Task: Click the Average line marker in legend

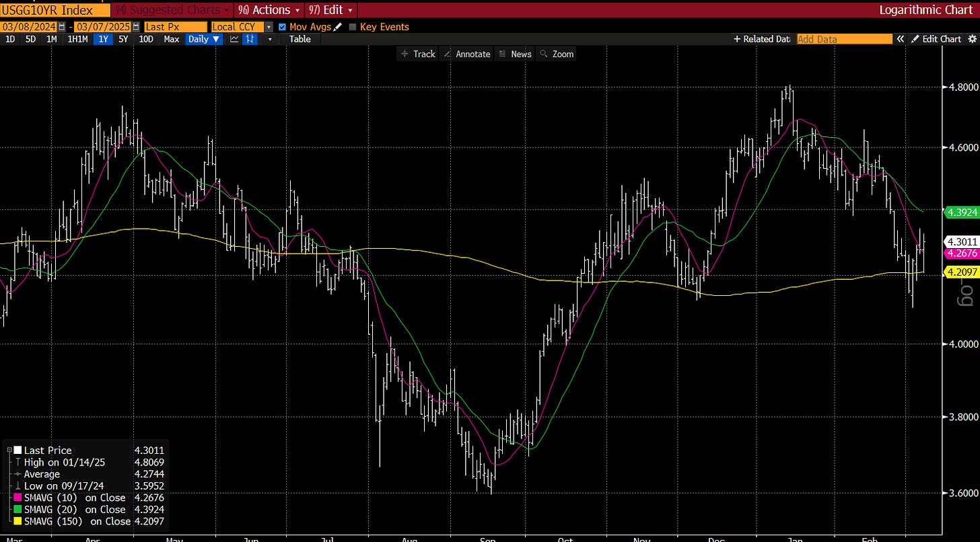Action: click(17, 474)
